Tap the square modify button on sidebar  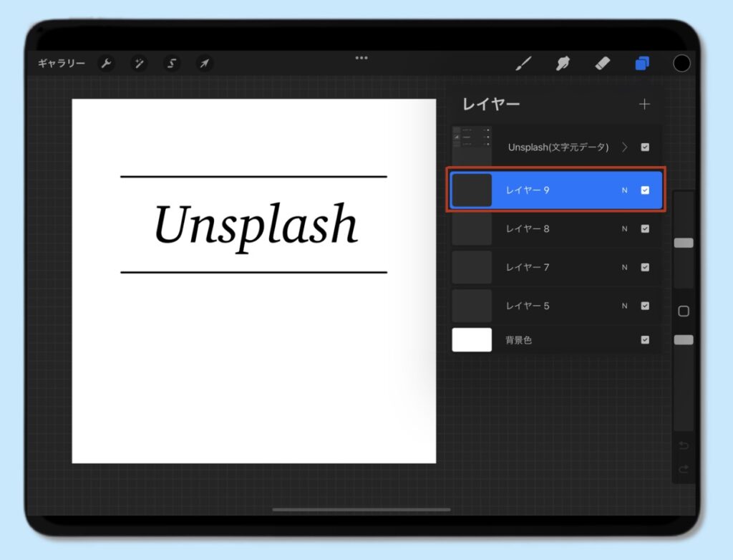coord(684,311)
